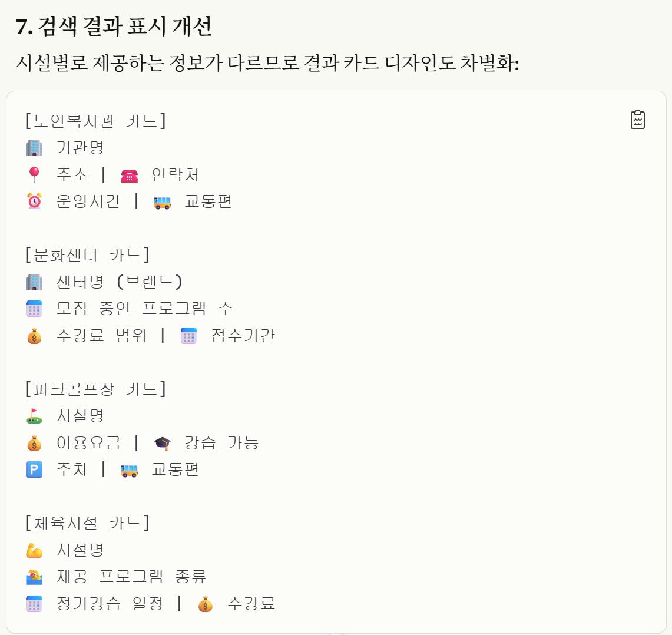Click the graduation cap emoji beside 강습 가능
Image resolution: width=672 pixels, height=635 pixels.
[163, 443]
